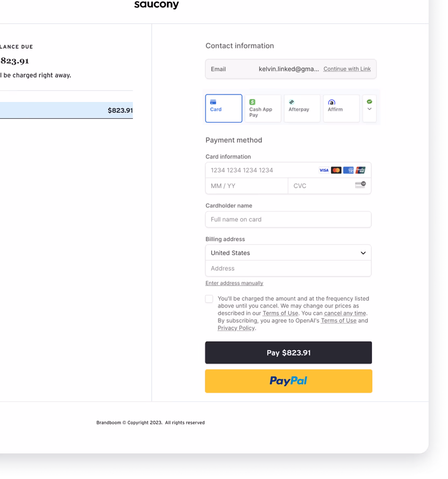Open the Privacy Policy link
448x479 pixels.
(x=236, y=328)
